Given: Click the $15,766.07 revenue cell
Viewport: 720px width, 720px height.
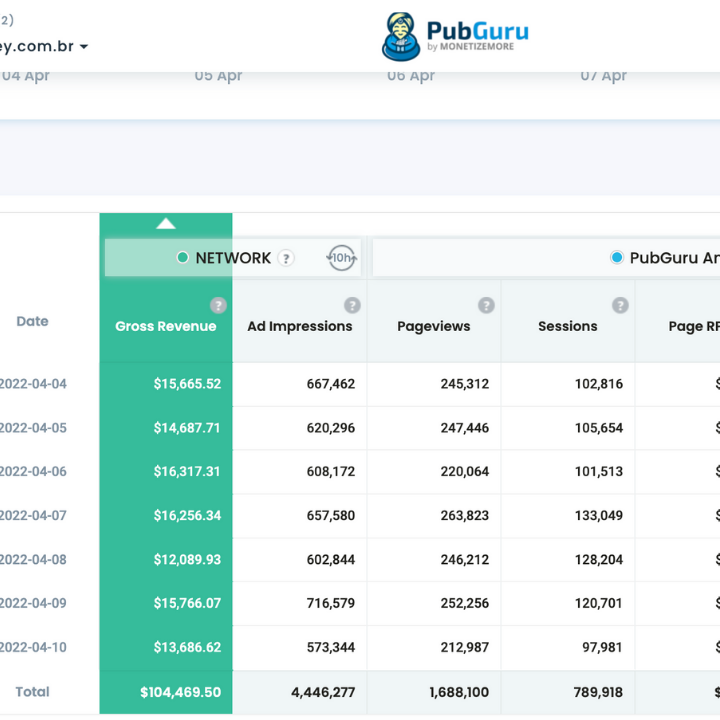Looking at the screenshot, I should [x=187, y=603].
